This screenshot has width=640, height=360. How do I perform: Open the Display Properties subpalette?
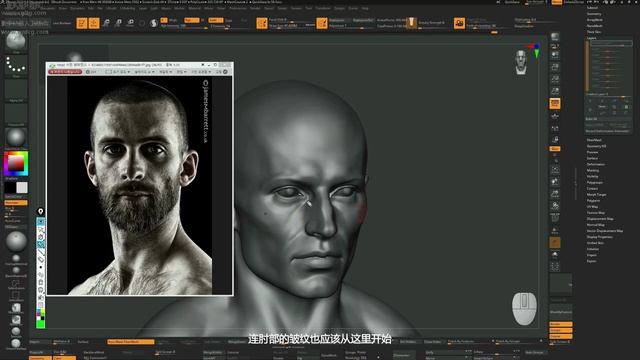(600, 237)
